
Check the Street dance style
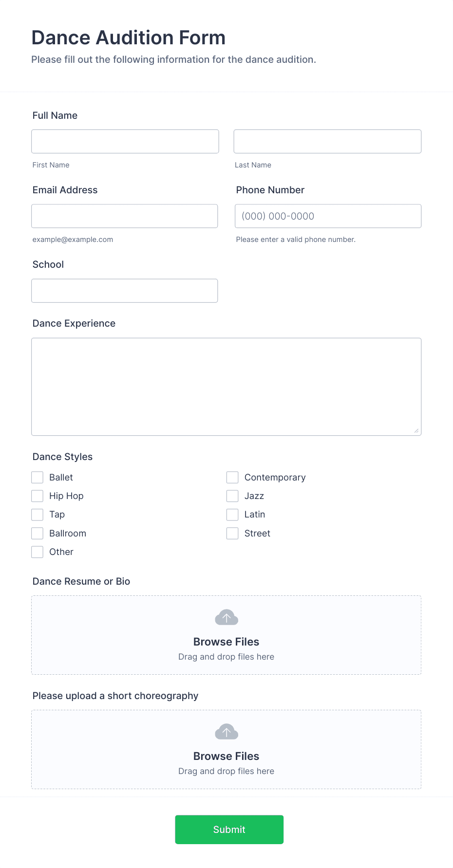click(x=232, y=533)
